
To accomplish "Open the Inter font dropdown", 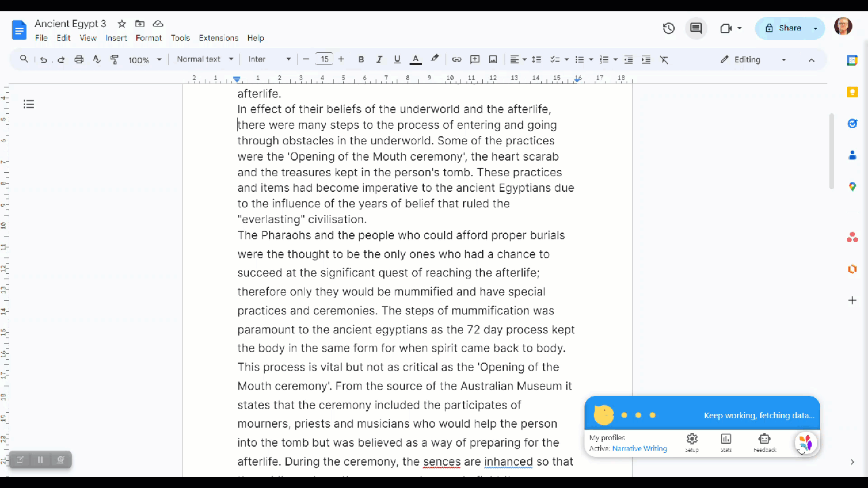I will 269,60.
